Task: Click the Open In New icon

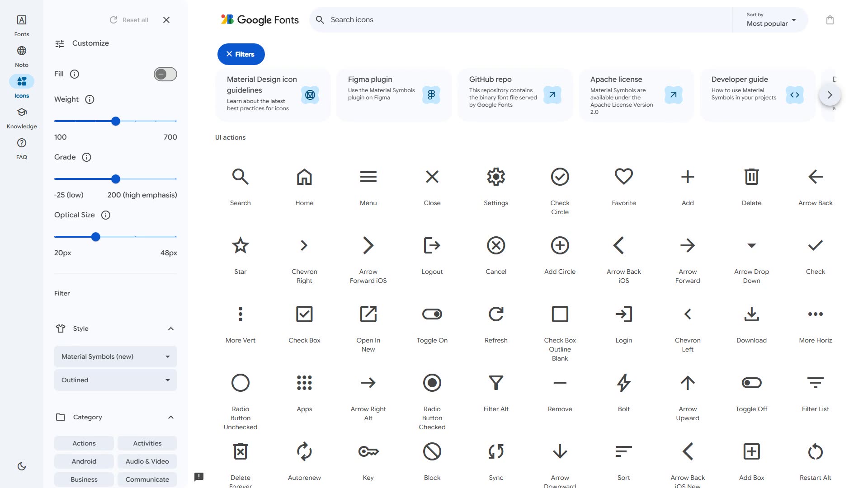Action: (x=368, y=314)
